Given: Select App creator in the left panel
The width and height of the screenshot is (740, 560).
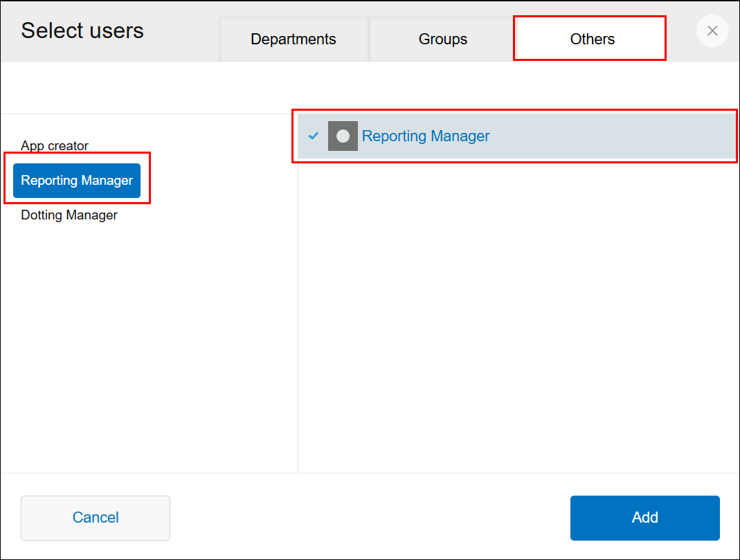Looking at the screenshot, I should 55,145.
